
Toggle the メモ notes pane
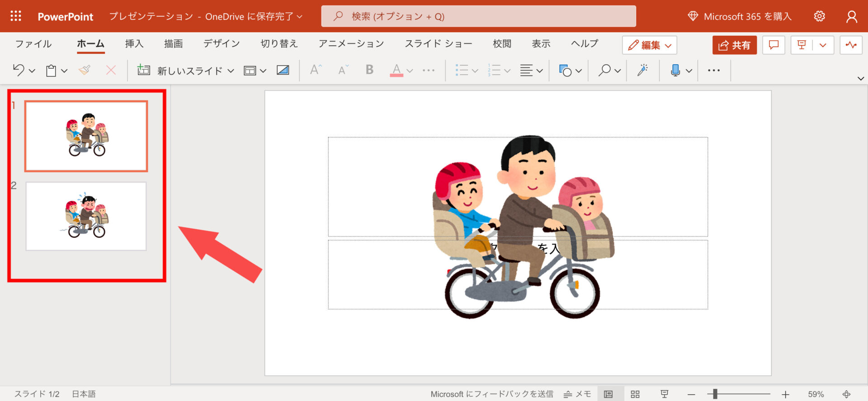click(577, 394)
